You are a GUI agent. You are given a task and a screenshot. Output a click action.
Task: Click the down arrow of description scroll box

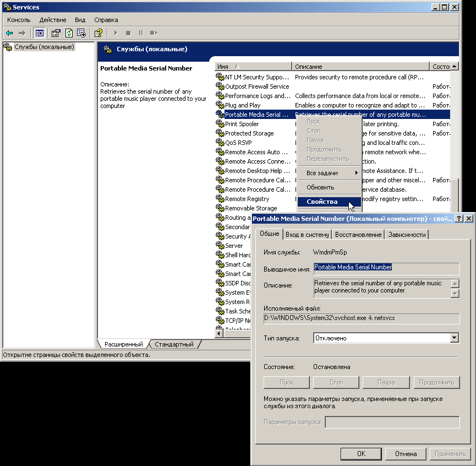455,294
